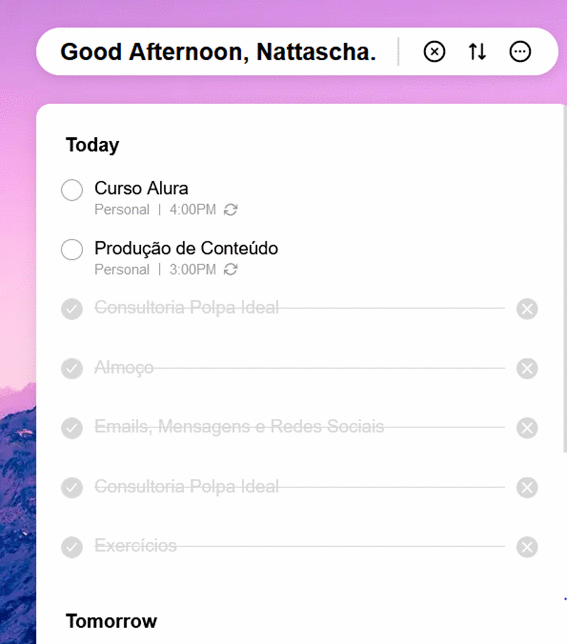Uncheck the completed Almoço task
Image resolution: width=567 pixels, height=644 pixels.
(72, 368)
